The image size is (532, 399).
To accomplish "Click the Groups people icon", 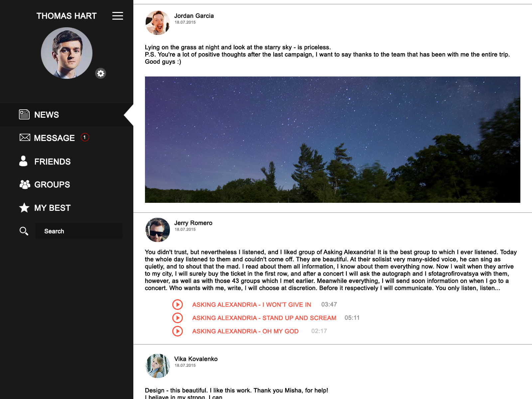I will (25, 185).
